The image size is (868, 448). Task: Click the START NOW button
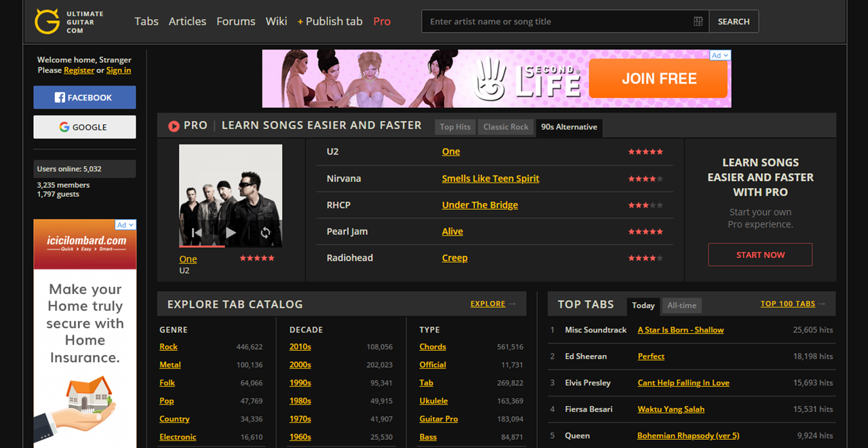[760, 255]
